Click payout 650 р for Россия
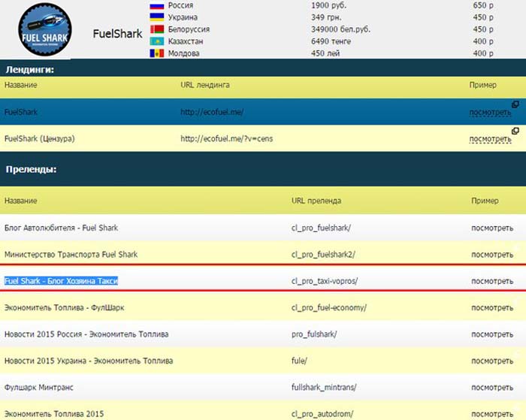Image resolution: width=526 pixels, height=420 pixels. click(x=483, y=5)
